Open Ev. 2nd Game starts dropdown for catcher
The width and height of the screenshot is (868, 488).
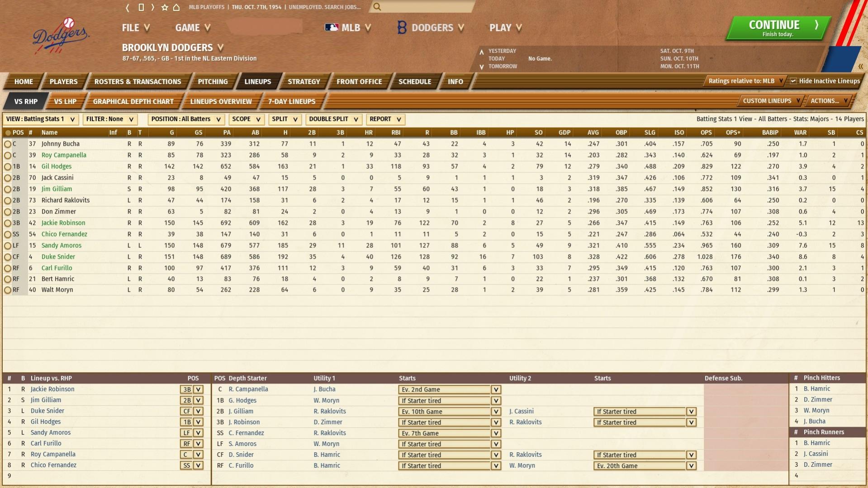coord(450,389)
